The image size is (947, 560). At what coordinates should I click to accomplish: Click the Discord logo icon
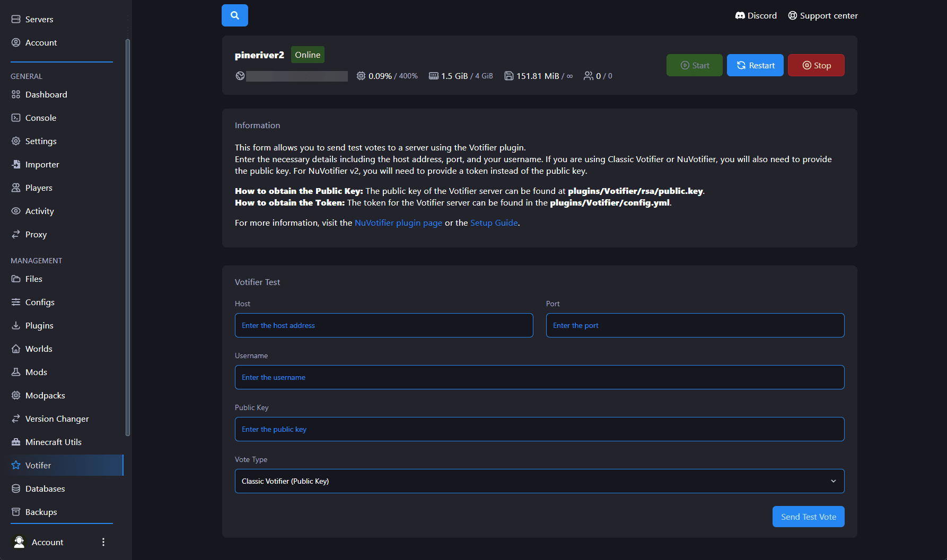[x=740, y=15]
